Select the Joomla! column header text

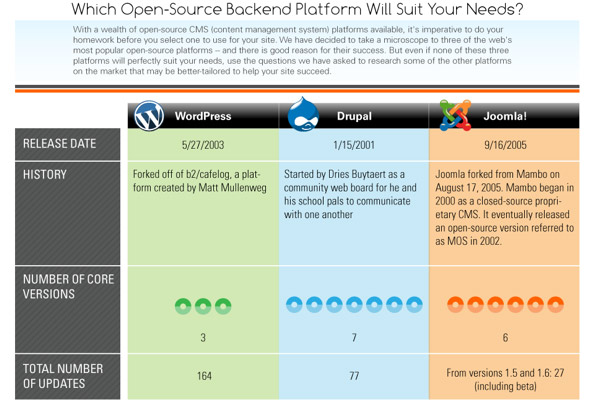tap(505, 116)
